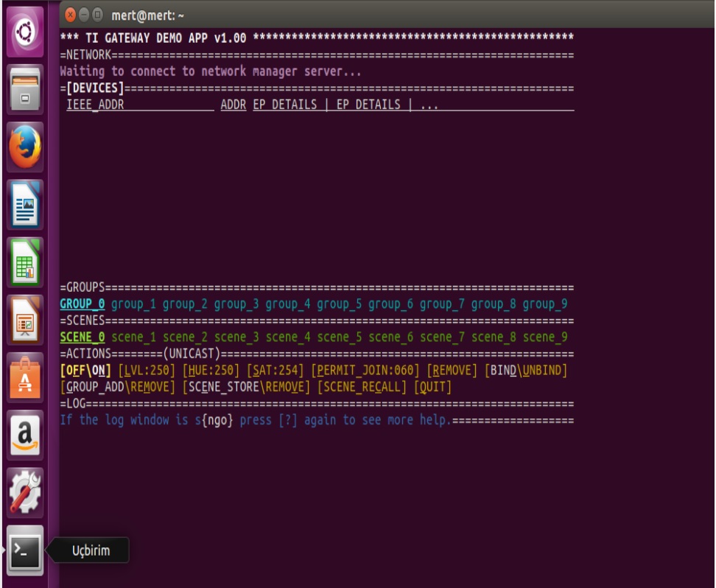Select scene_2 entry

click(x=185, y=337)
